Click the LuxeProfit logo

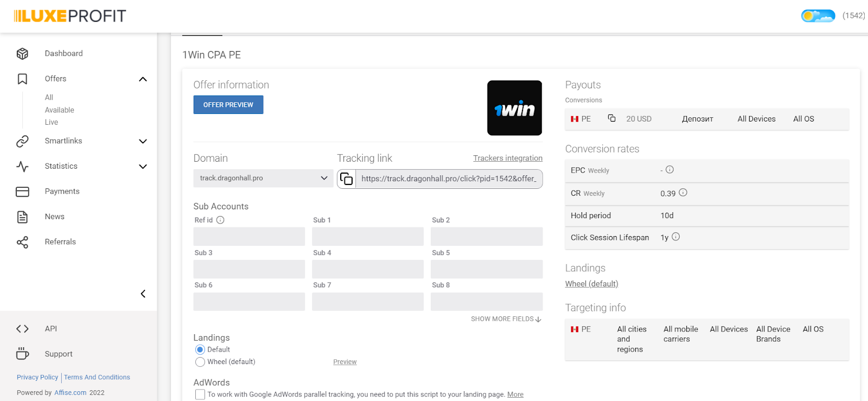[70, 16]
